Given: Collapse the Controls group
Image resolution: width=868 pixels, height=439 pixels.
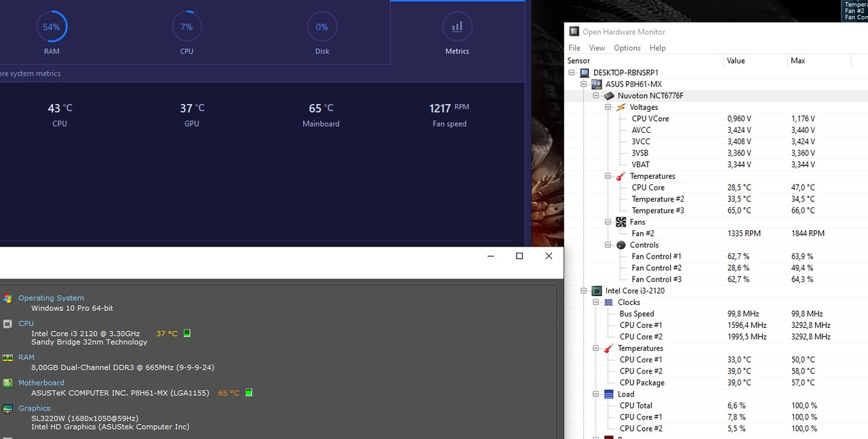Looking at the screenshot, I should click(608, 245).
